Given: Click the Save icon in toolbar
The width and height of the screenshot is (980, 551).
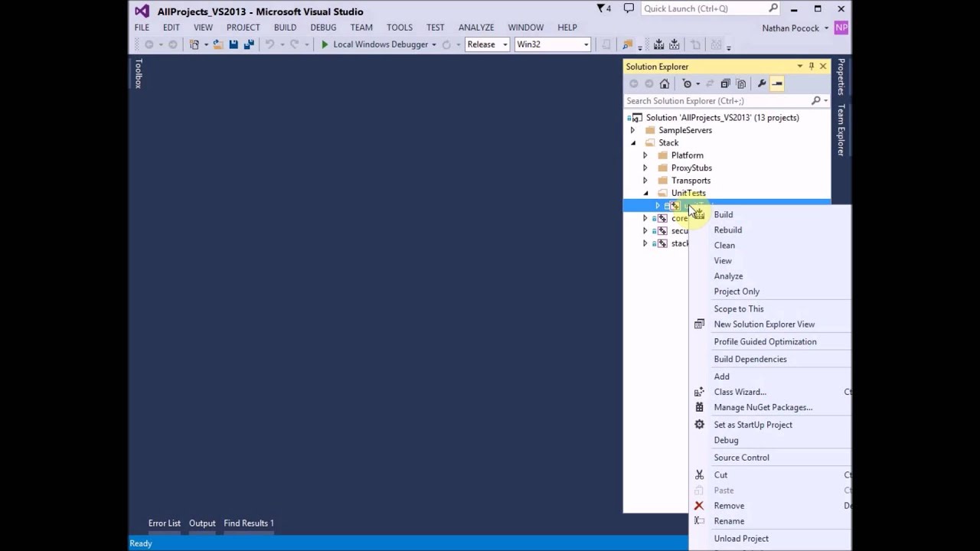Looking at the screenshot, I should pyautogui.click(x=234, y=44).
